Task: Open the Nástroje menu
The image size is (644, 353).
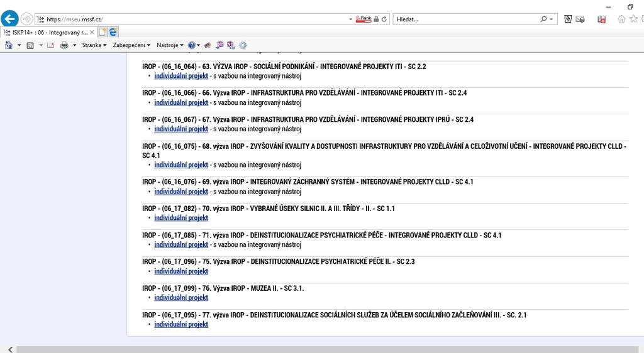Action: pyautogui.click(x=170, y=45)
